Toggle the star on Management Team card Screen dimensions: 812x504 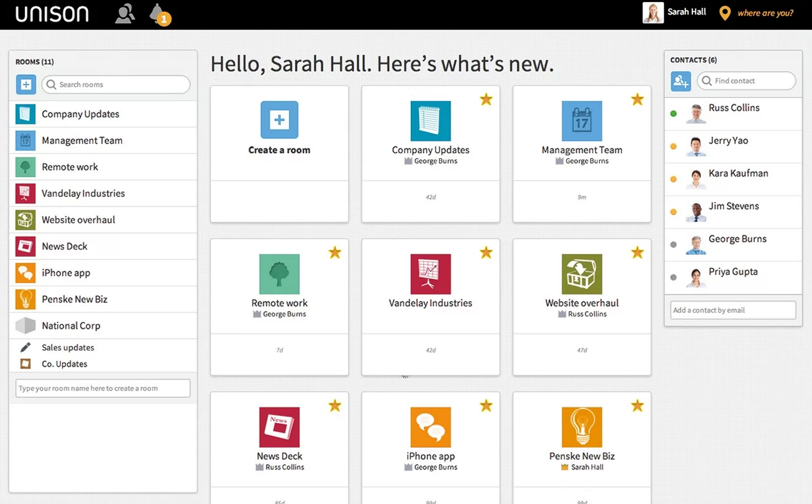pos(637,100)
